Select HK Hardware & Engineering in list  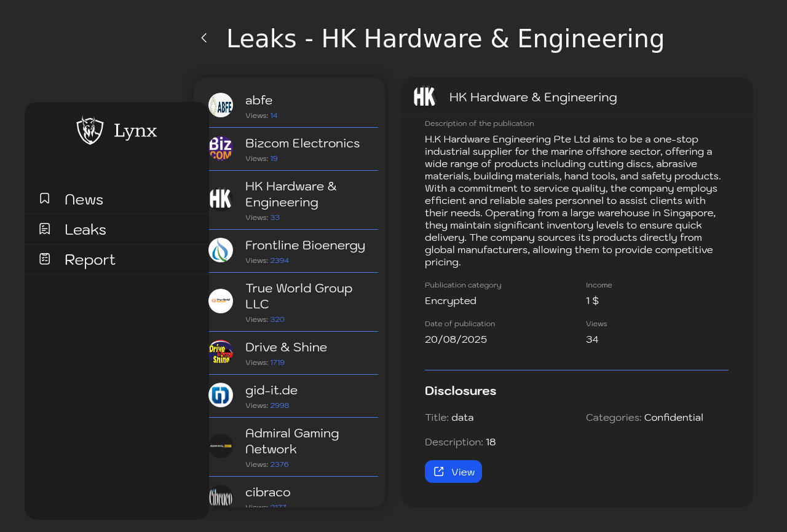point(293,200)
